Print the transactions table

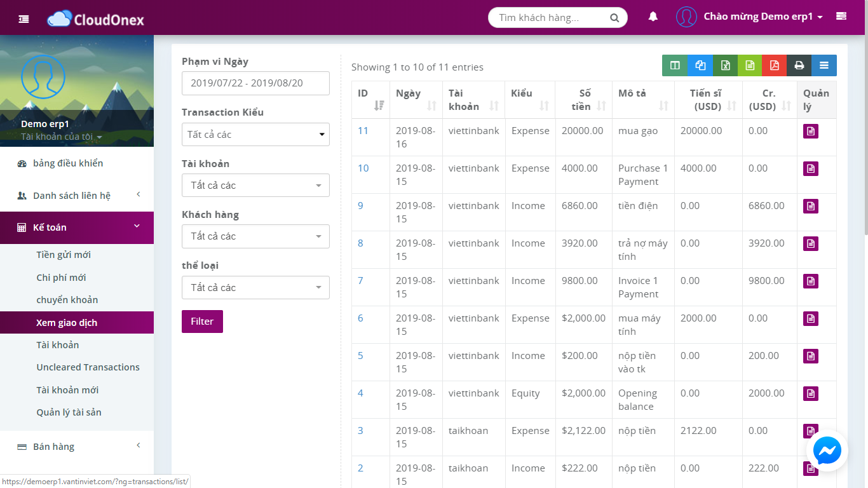pos(799,65)
